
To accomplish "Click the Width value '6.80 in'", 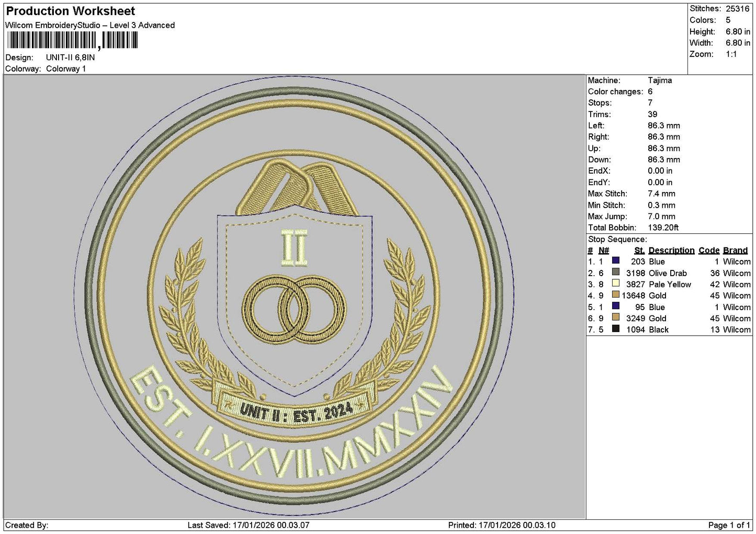I will point(738,43).
